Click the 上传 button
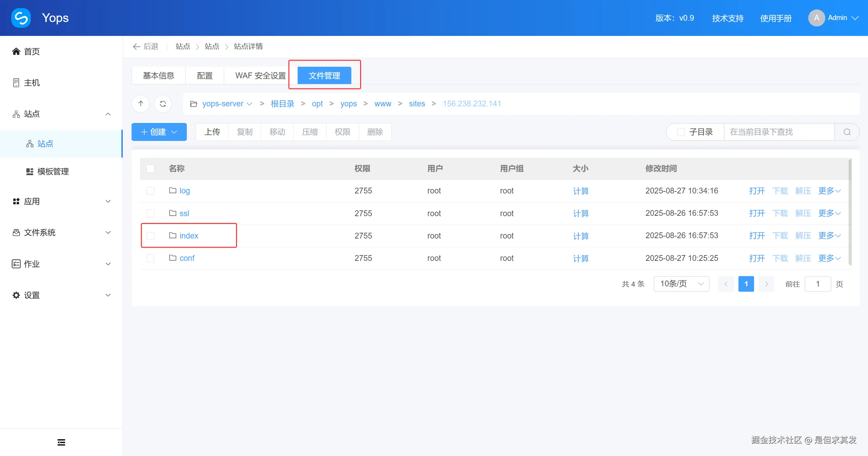This screenshot has width=868, height=456. 212,132
